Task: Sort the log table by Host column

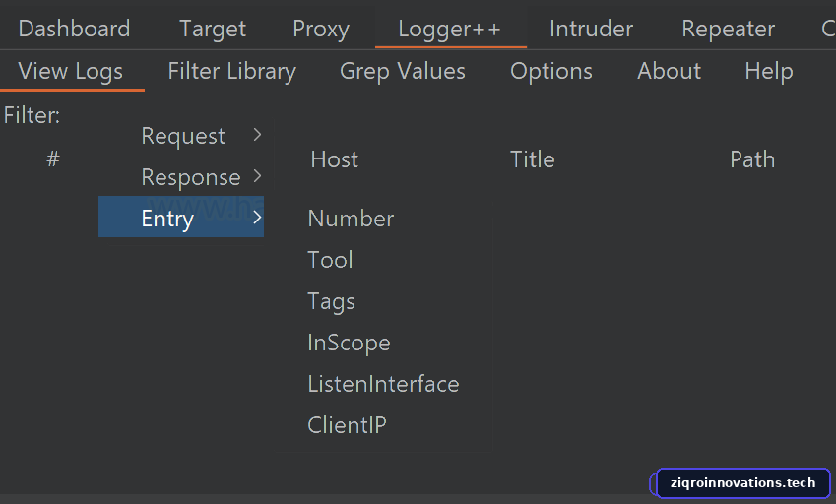Action: pos(334,159)
